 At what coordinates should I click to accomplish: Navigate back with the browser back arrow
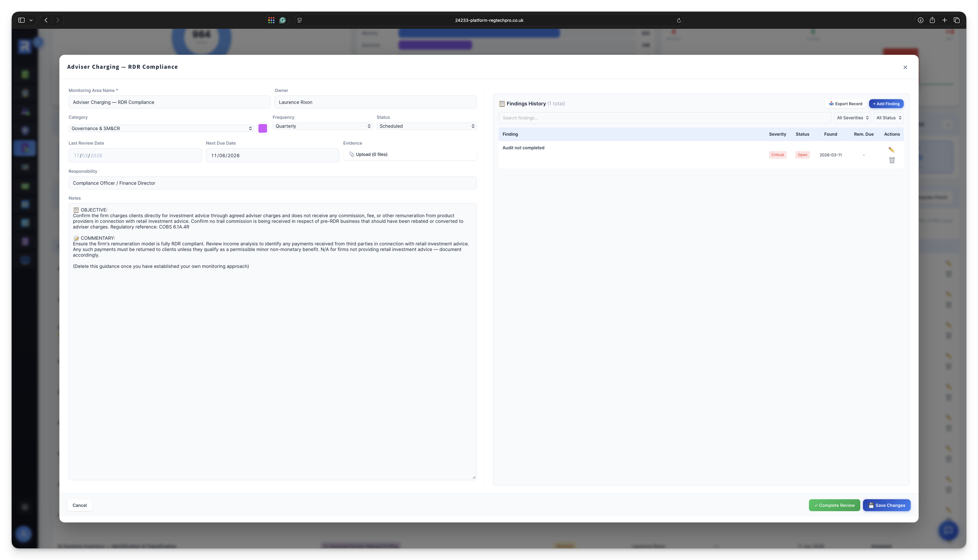pos(45,20)
